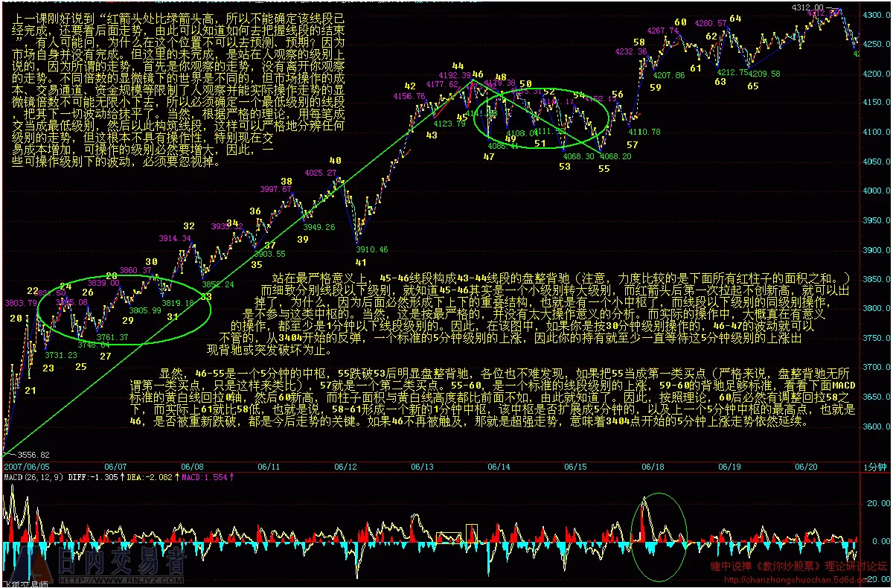Select the 06/08 date on the time axis

[x=192, y=466]
